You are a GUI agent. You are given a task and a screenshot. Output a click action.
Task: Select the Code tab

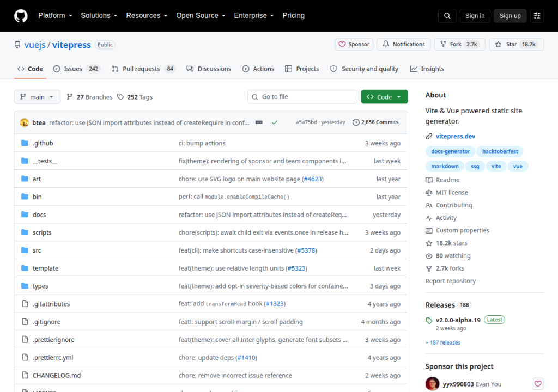coord(31,69)
